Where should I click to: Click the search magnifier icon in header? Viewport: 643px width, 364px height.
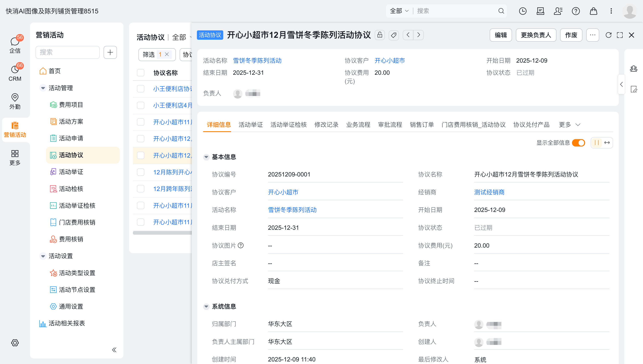pos(501,11)
